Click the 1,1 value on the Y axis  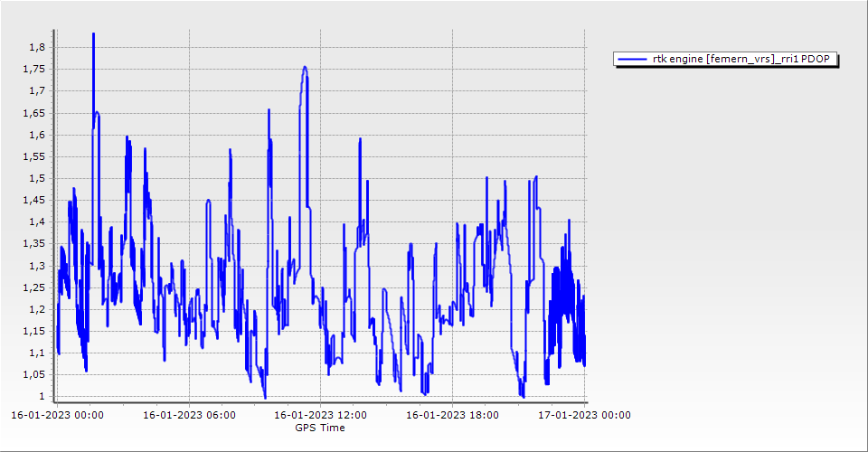click(37, 353)
